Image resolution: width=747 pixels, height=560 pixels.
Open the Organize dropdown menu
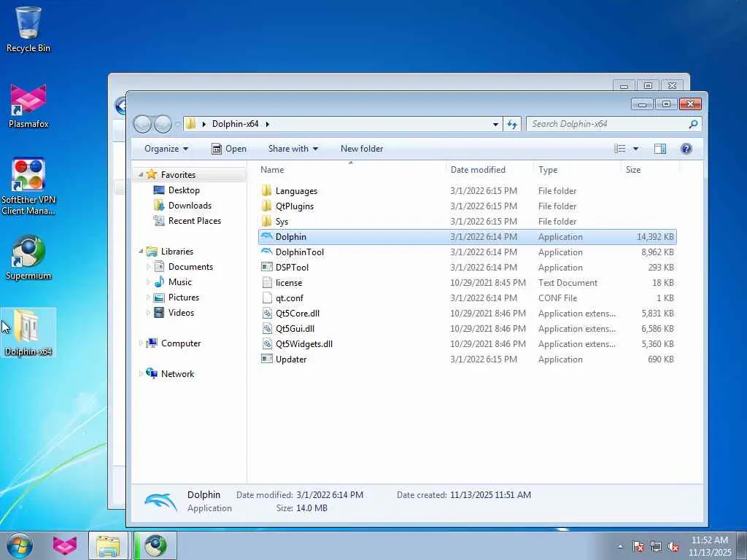click(166, 149)
